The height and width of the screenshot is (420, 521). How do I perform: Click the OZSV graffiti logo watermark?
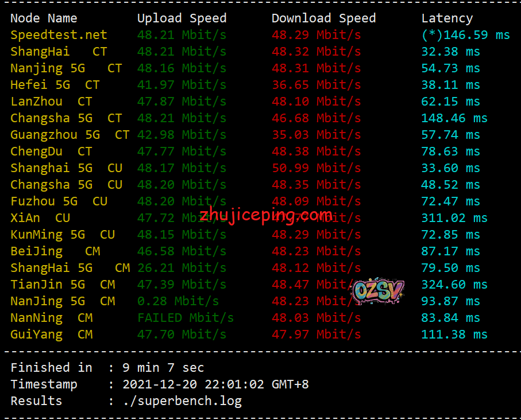[x=377, y=292]
